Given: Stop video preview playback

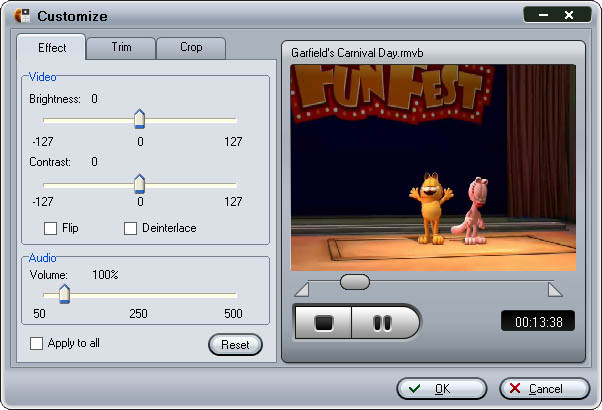Looking at the screenshot, I should pos(323,322).
